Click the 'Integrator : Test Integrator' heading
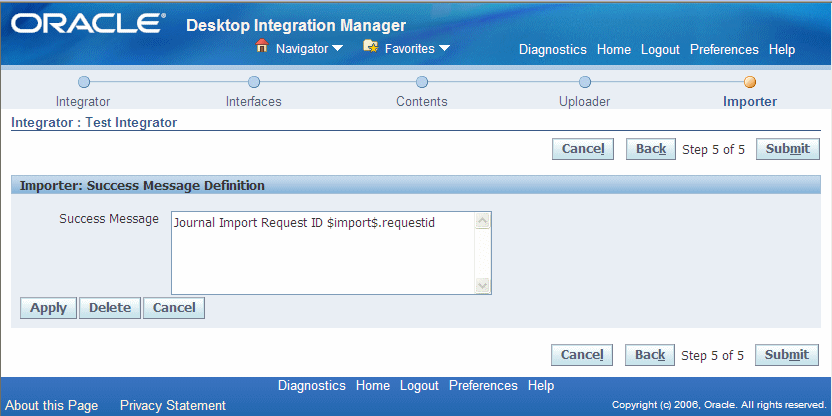Image resolution: width=832 pixels, height=416 pixels. pos(94,123)
